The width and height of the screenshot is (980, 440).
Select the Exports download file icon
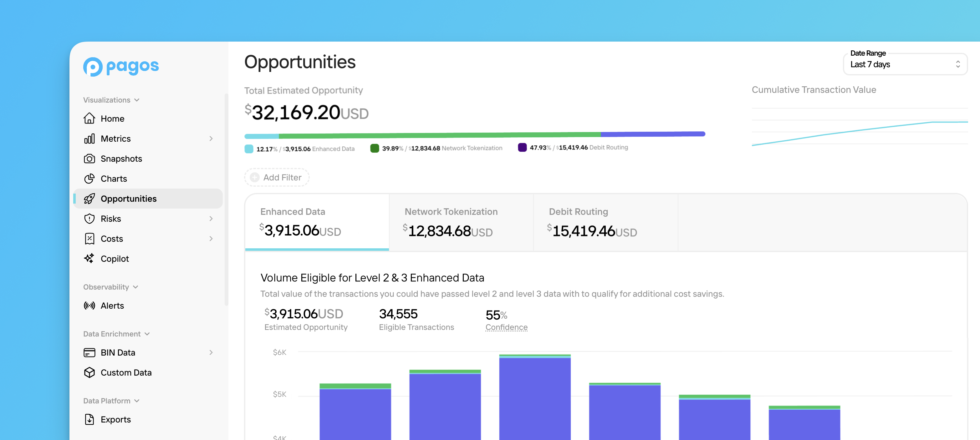point(89,419)
